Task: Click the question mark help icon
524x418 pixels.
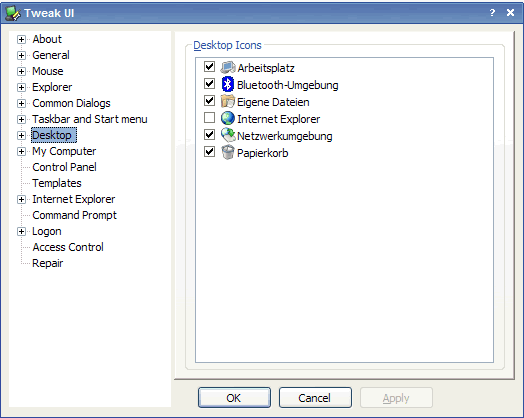Action: click(x=492, y=13)
